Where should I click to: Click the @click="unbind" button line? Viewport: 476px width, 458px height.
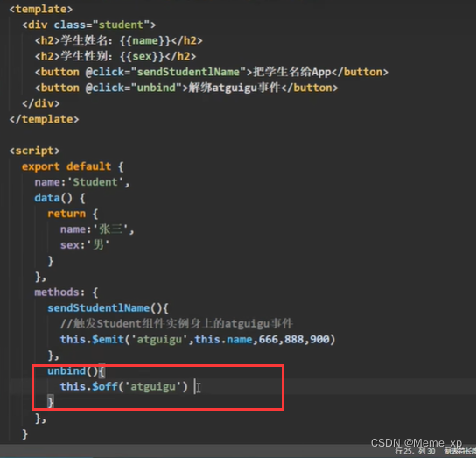[186, 88]
